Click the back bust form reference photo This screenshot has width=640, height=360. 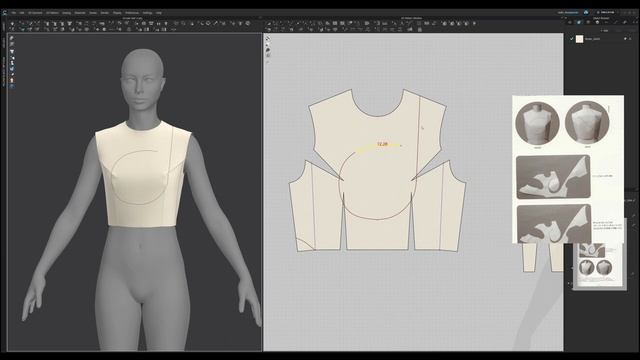587,122
